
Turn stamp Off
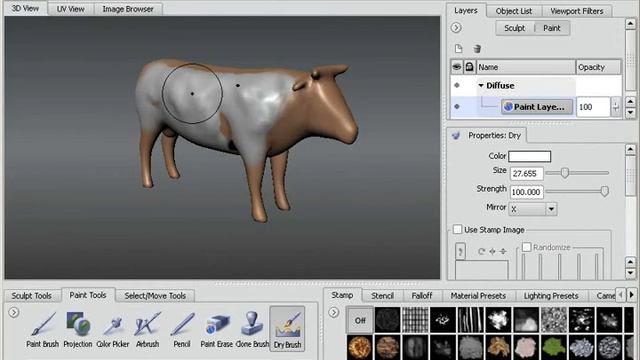pos(360,320)
